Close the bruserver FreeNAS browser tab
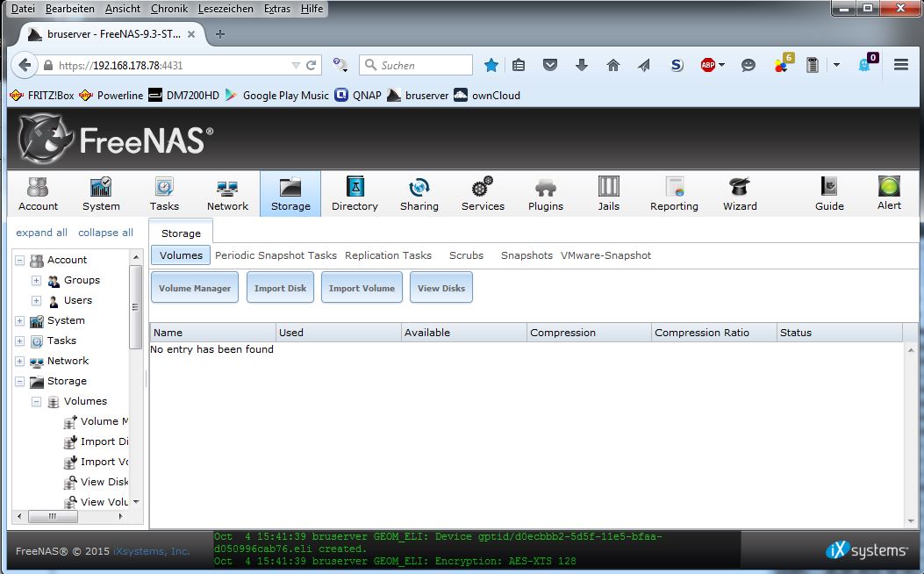This screenshot has height=574, width=924. 191,34
